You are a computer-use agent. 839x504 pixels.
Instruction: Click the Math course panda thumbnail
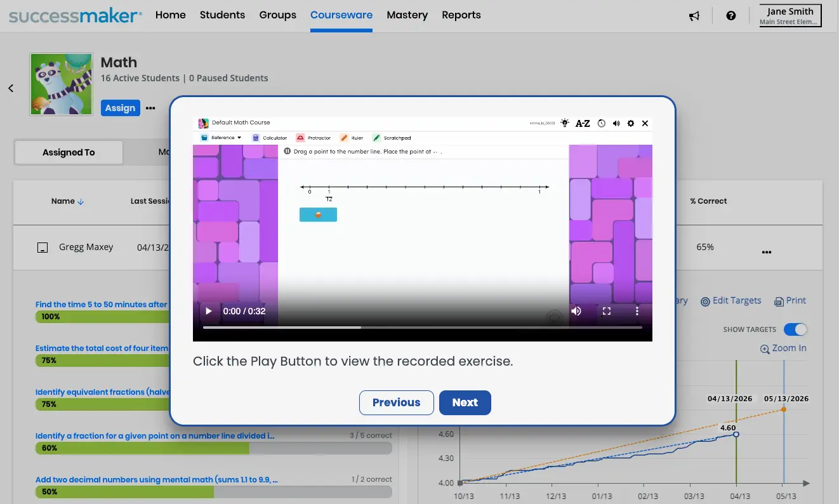tap(62, 84)
